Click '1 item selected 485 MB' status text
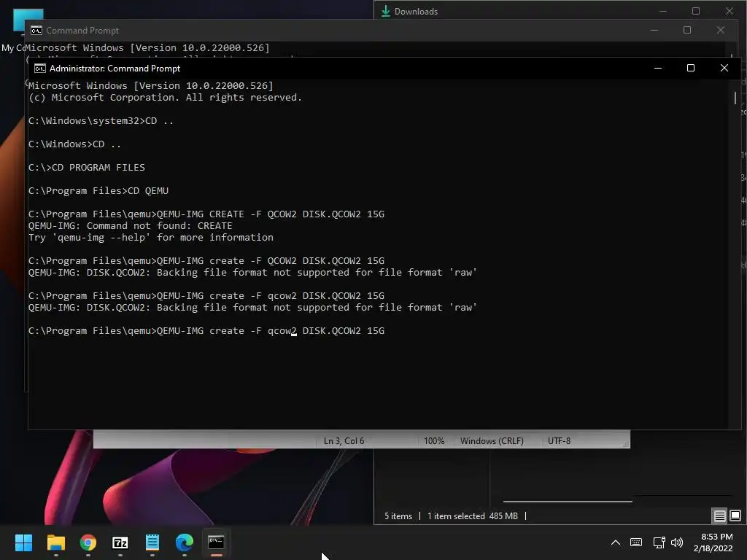Viewport: 747px width, 560px height. click(x=473, y=516)
